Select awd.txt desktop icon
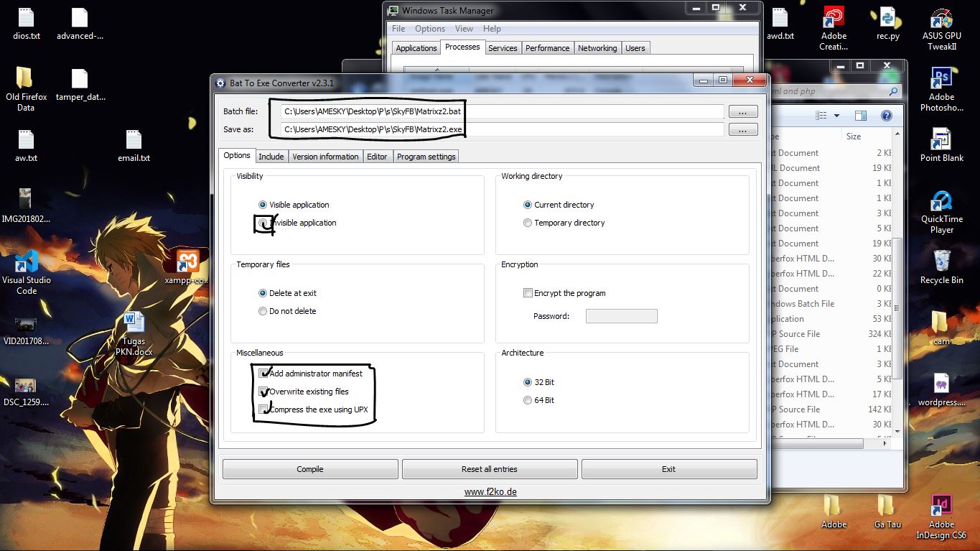 (780, 23)
